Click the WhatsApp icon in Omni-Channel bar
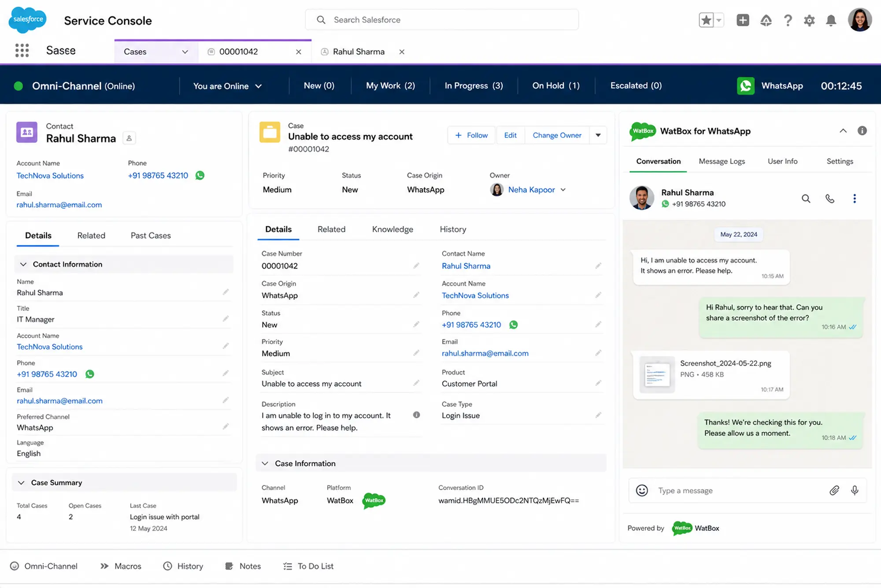Viewport: 881px width, 588px height. point(746,86)
